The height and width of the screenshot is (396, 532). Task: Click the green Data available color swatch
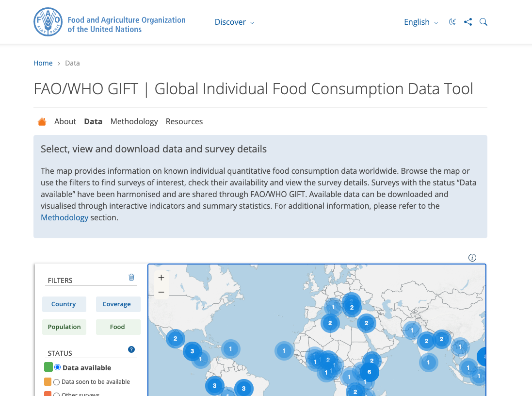(x=48, y=367)
